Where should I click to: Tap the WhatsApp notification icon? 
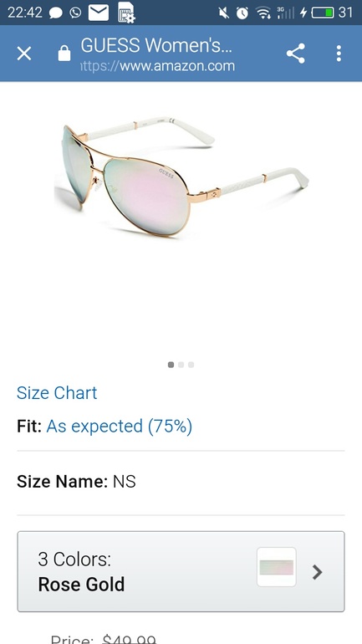[x=75, y=13]
